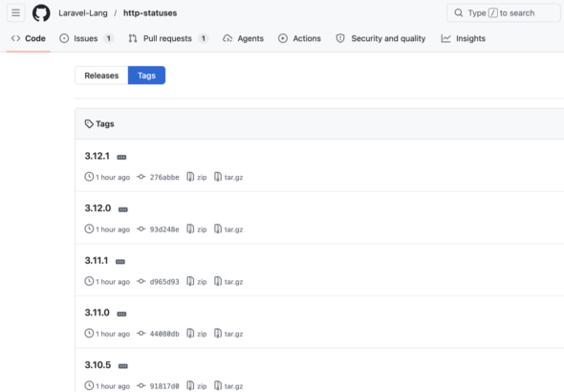Download tar.gz for tag 3.12.1
Screen dimensions: 564x392
coord(228,177)
